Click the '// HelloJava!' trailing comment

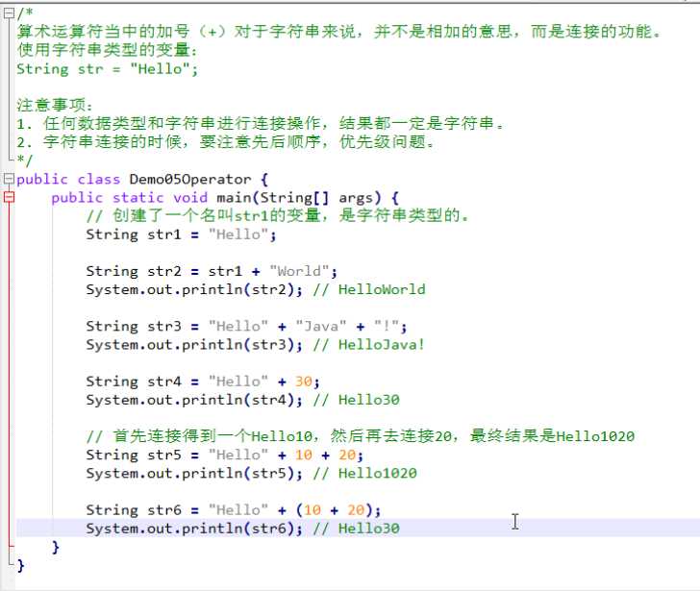[369, 344]
